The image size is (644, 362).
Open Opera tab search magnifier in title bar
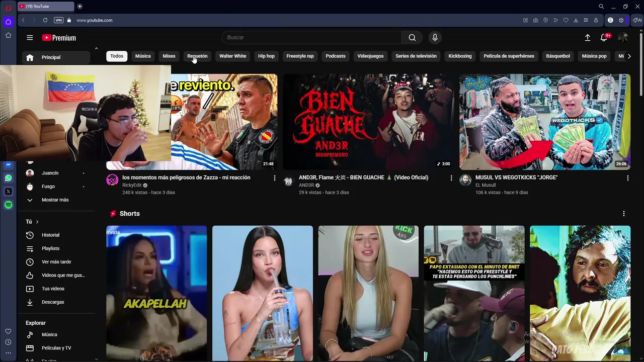(601, 7)
